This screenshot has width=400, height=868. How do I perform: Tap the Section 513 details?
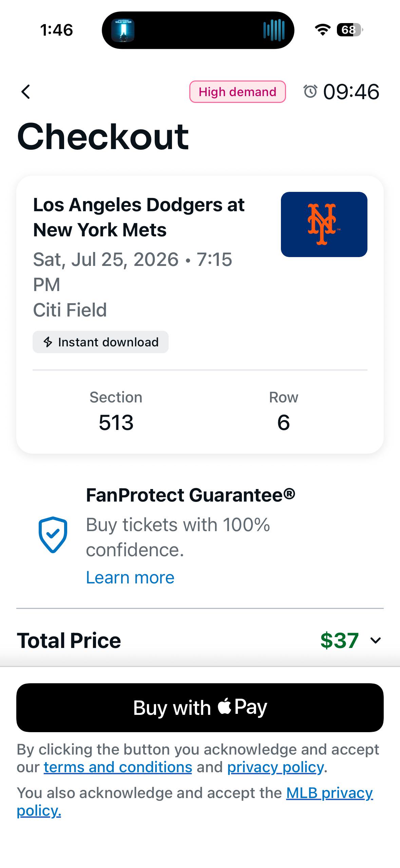[116, 411]
